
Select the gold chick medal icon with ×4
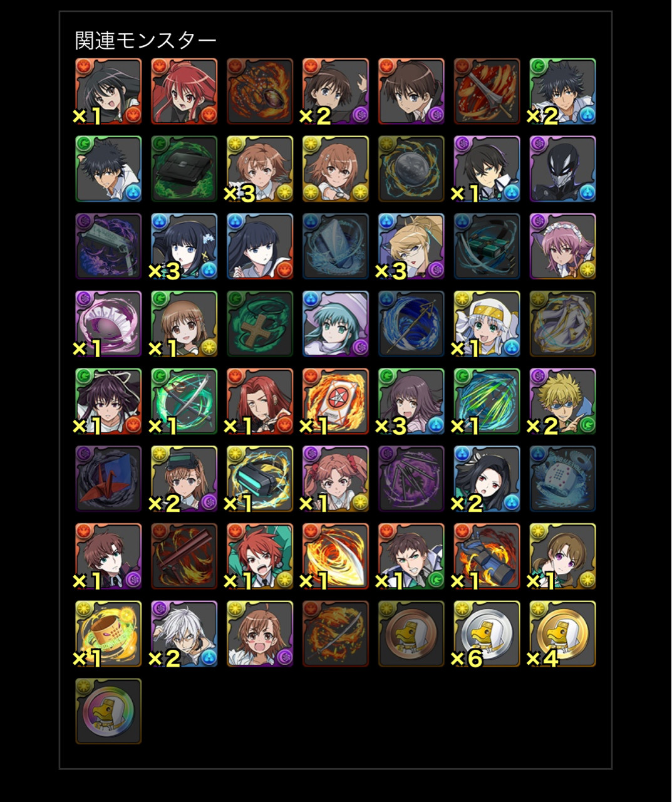click(x=562, y=633)
